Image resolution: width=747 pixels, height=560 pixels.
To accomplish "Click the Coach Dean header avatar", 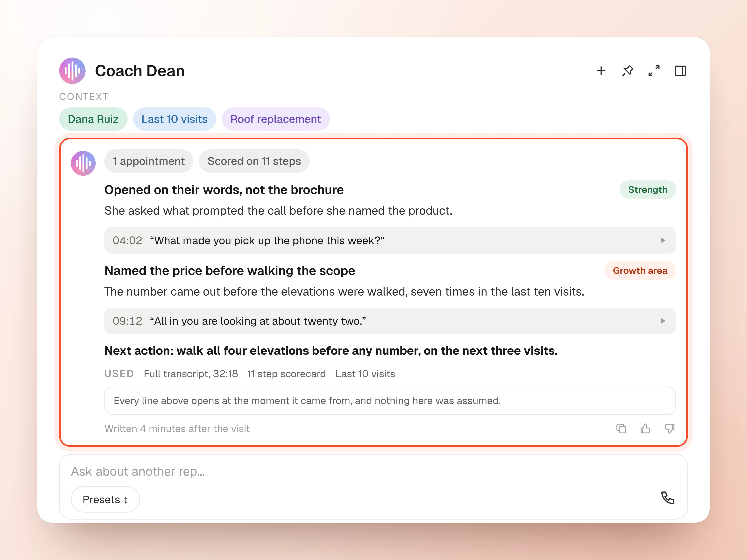I will coord(72,71).
